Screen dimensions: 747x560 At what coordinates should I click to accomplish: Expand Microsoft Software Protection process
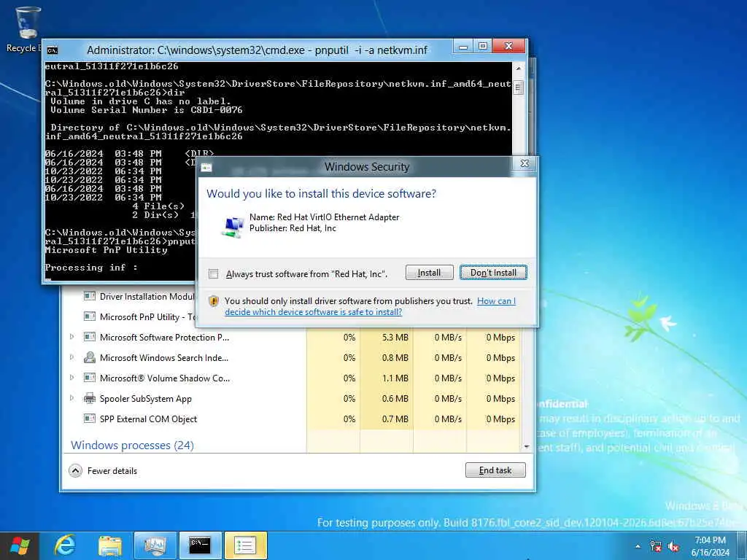coord(72,337)
